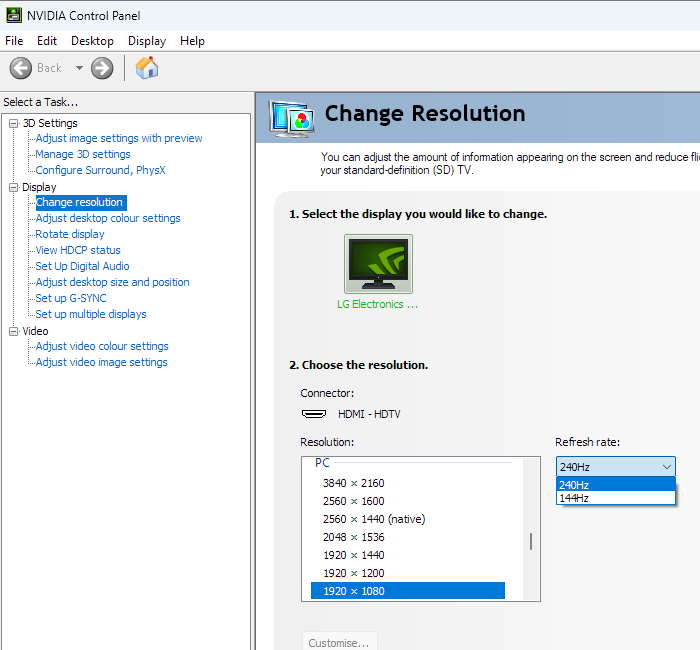Image resolution: width=700 pixels, height=650 pixels.
Task: Open View HDCP status
Action: pos(78,250)
